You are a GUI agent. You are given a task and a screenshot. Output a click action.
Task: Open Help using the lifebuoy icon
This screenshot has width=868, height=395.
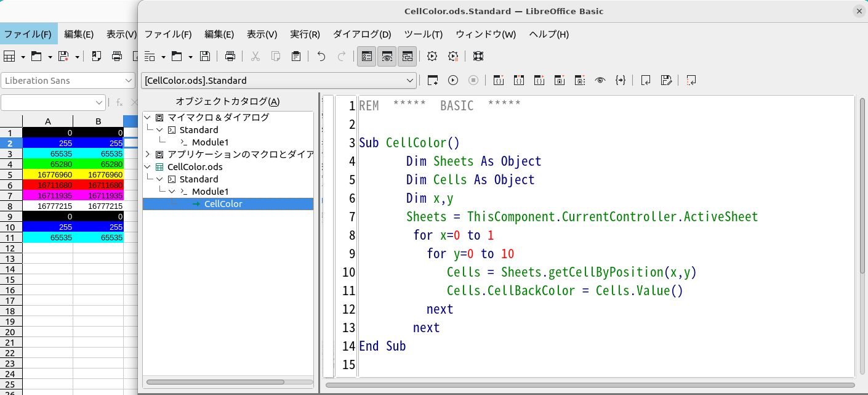[478, 56]
